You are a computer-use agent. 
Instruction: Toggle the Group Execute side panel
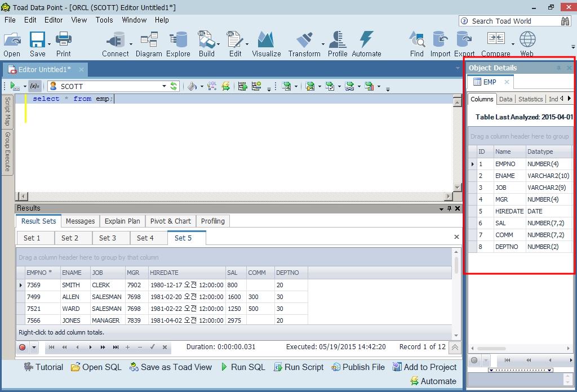tap(8, 151)
